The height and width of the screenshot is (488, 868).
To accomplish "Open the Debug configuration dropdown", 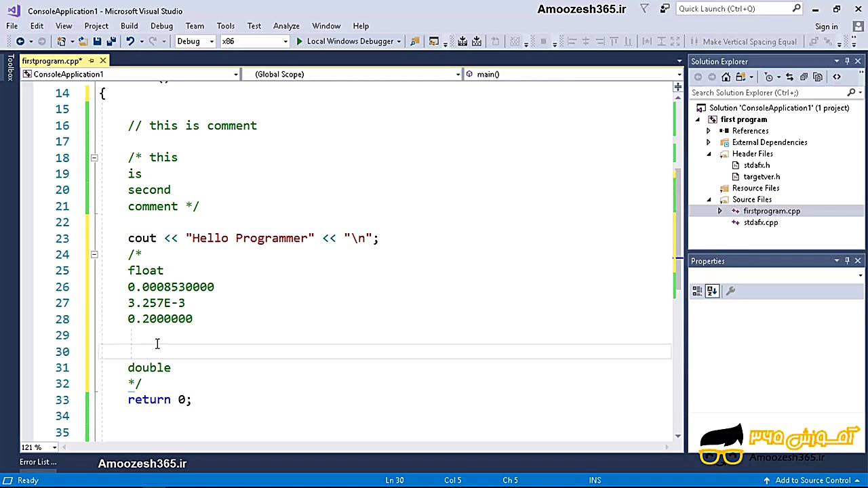I will pos(195,41).
